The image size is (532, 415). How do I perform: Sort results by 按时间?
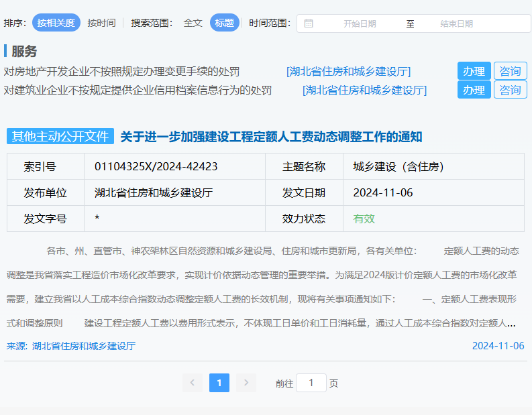tap(101, 23)
